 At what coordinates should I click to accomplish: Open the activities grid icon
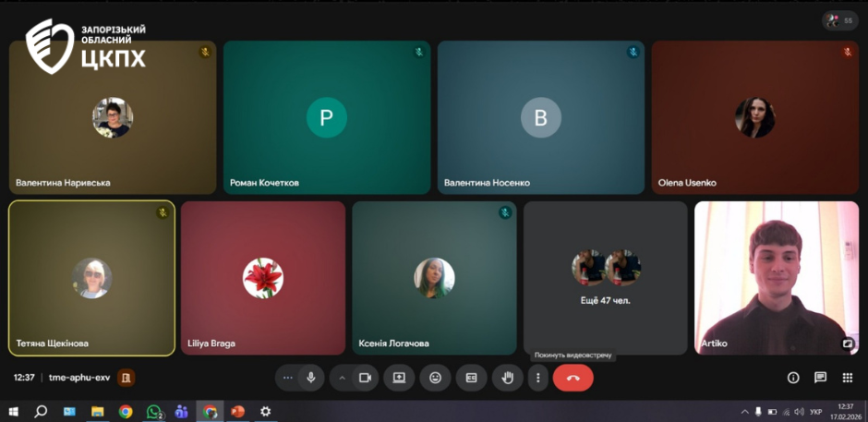847,378
